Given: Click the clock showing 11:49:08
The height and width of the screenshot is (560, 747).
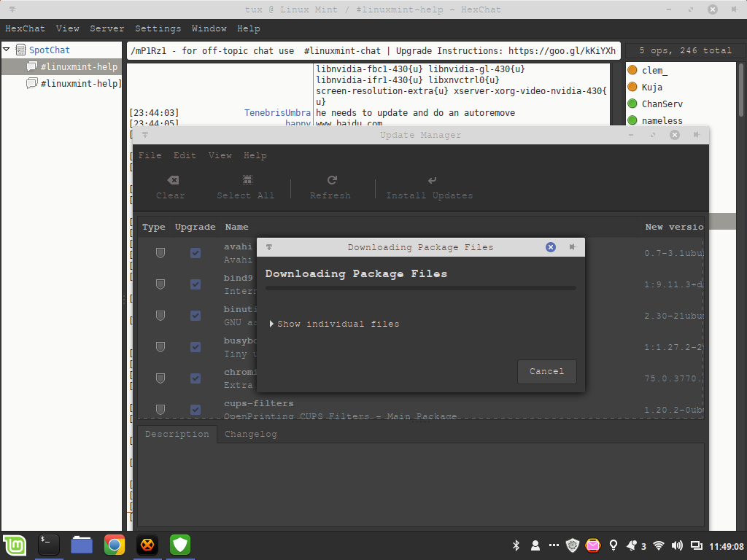Looking at the screenshot, I should pos(726,546).
